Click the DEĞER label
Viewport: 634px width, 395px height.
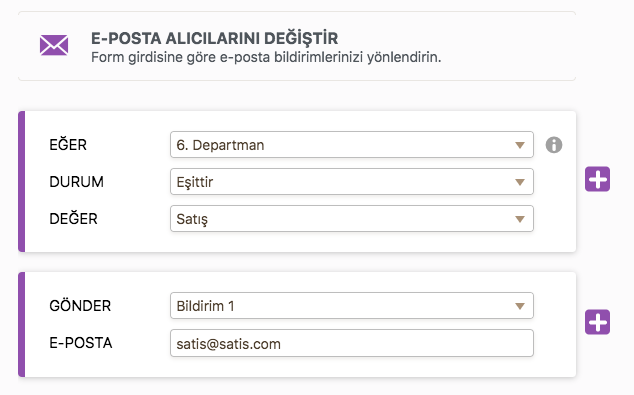[73, 219]
